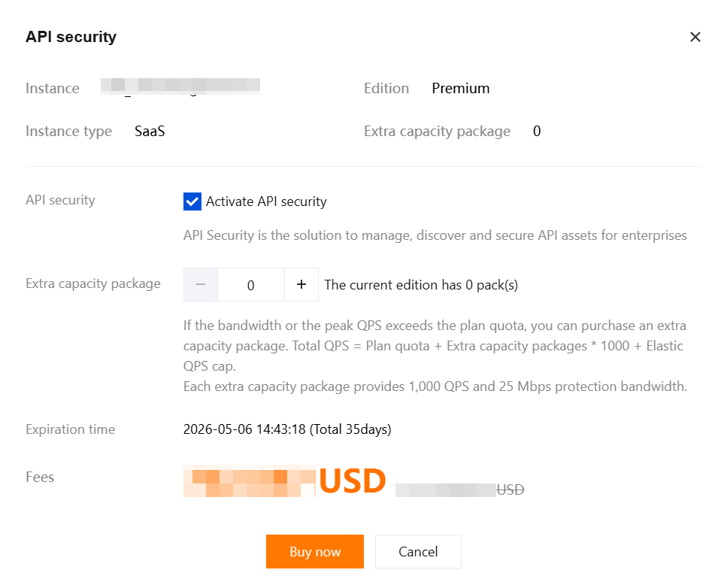Viewport: 724px width, 588px height.
Task: Toggle the Activate API security checkbox
Action: pyautogui.click(x=192, y=202)
